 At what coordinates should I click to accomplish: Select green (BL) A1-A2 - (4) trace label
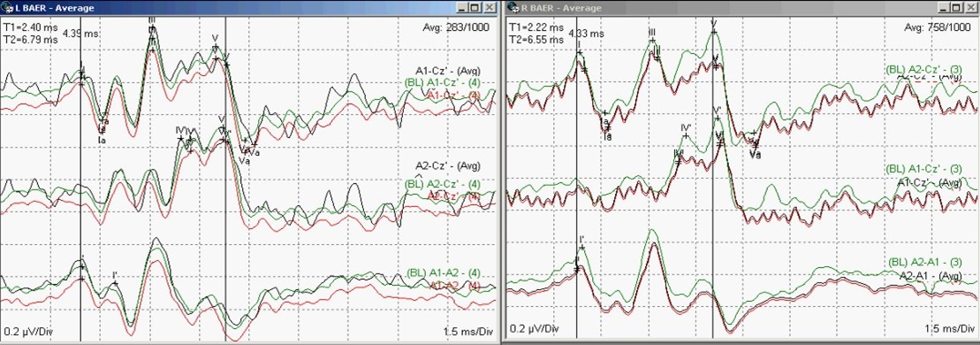click(443, 273)
